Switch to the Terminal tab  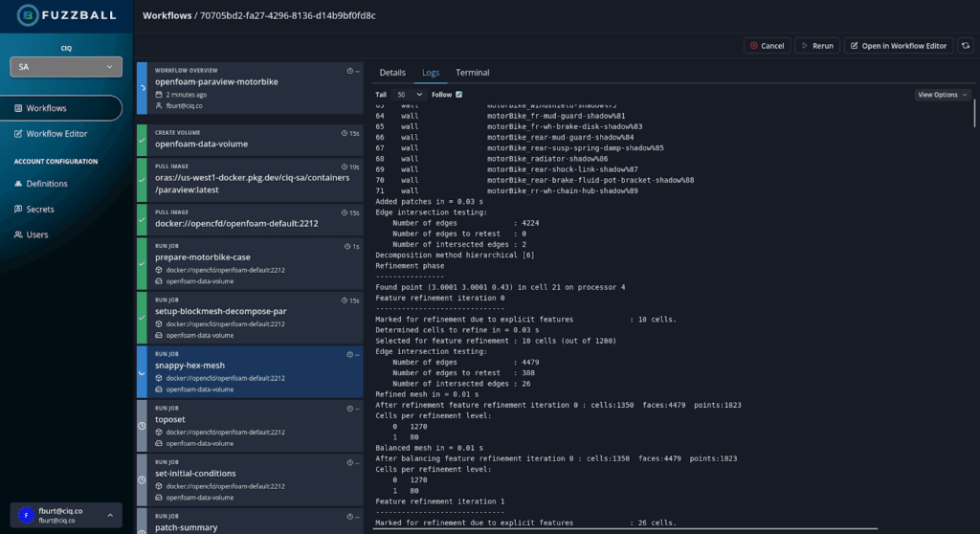pos(472,73)
